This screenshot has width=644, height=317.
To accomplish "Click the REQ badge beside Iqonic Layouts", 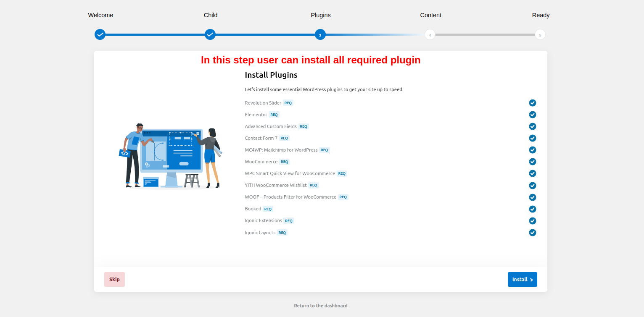I will coord(282,233).
